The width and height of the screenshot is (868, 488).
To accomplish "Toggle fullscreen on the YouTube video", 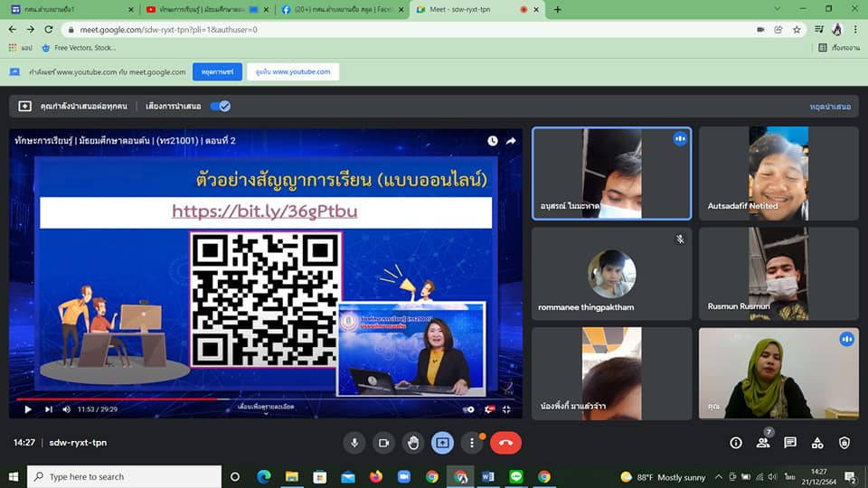I will tap(506, 409).
